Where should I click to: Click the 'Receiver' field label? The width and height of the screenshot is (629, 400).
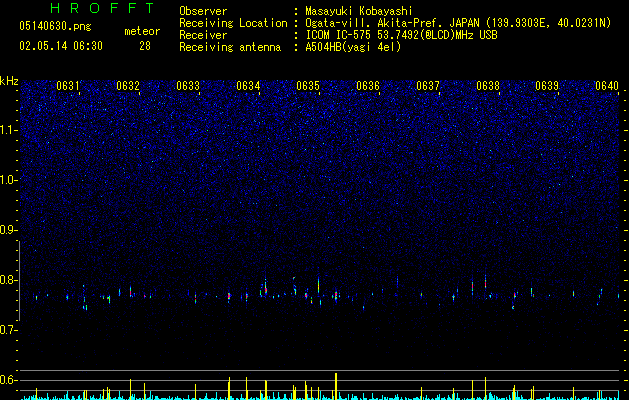tap(203, 35)
